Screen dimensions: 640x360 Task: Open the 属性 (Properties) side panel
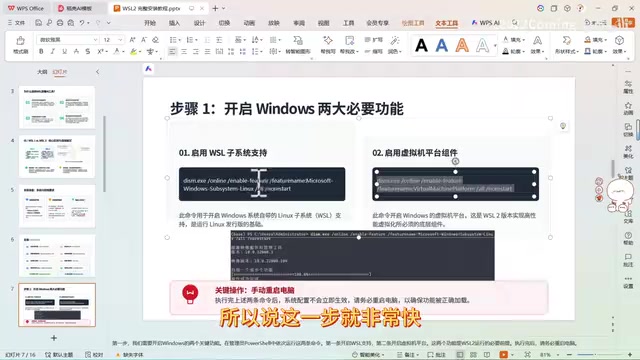click(628, 87)
